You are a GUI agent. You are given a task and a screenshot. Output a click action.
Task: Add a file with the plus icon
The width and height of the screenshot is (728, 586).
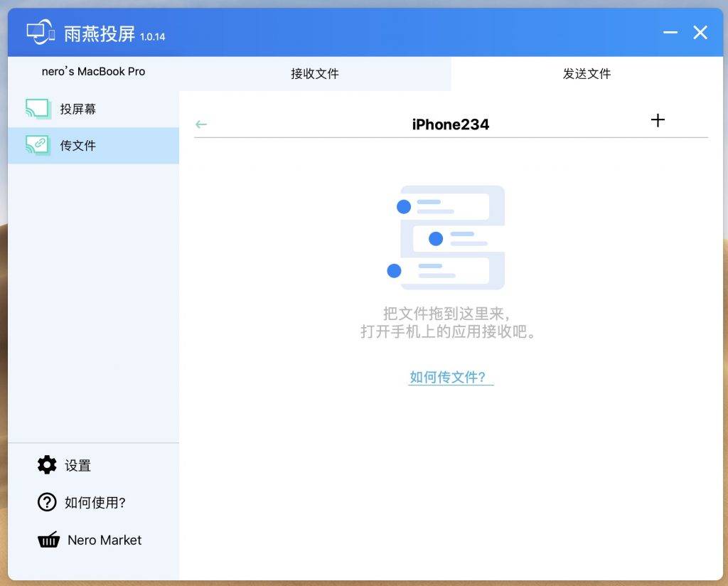click(658, 120)
